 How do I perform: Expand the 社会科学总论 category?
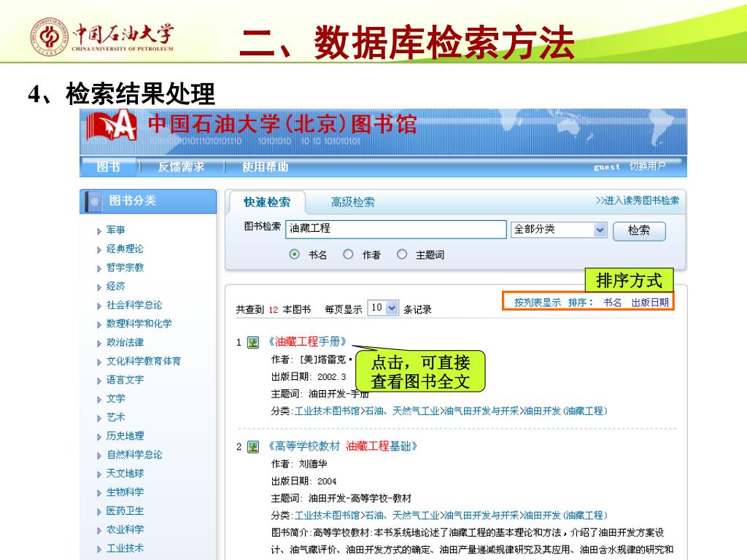pyautogui.click(x=99, y=306)
